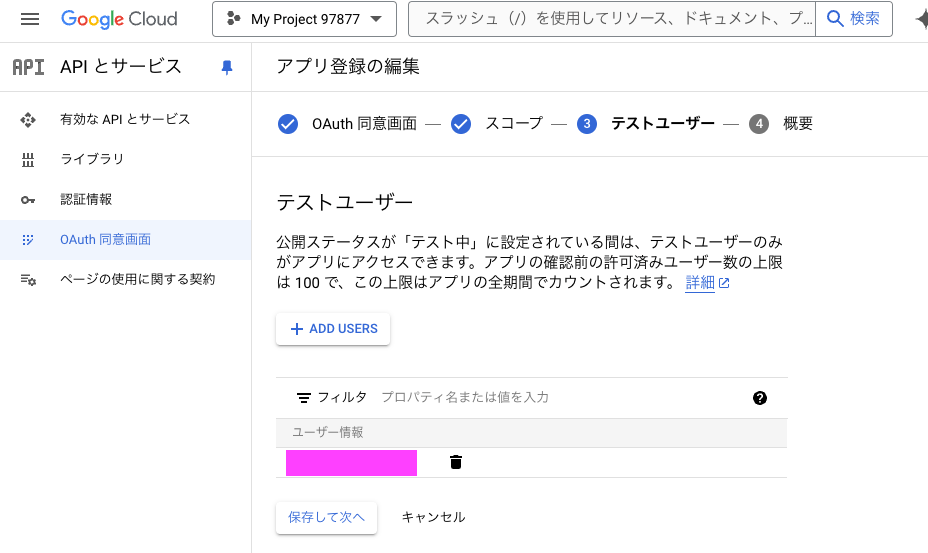This screenshot has width=928, height=553.
Task: Click the Gemini sparkle icon at top right
Action: click(x=922, y=19)
